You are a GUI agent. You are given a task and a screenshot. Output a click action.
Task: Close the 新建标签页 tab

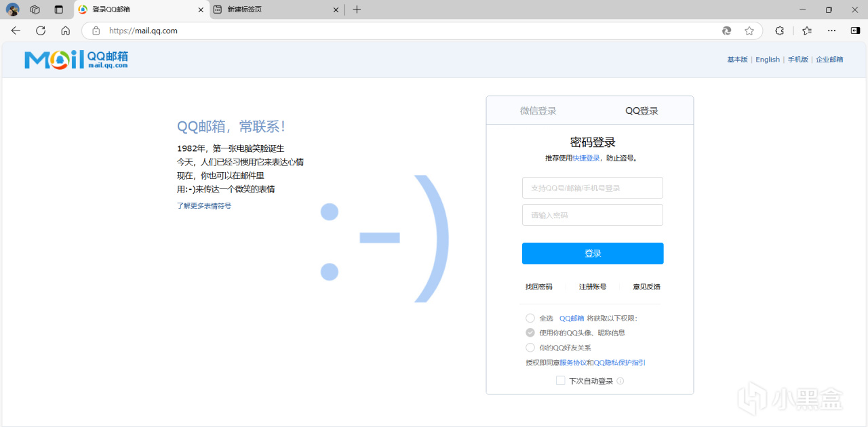336,9
